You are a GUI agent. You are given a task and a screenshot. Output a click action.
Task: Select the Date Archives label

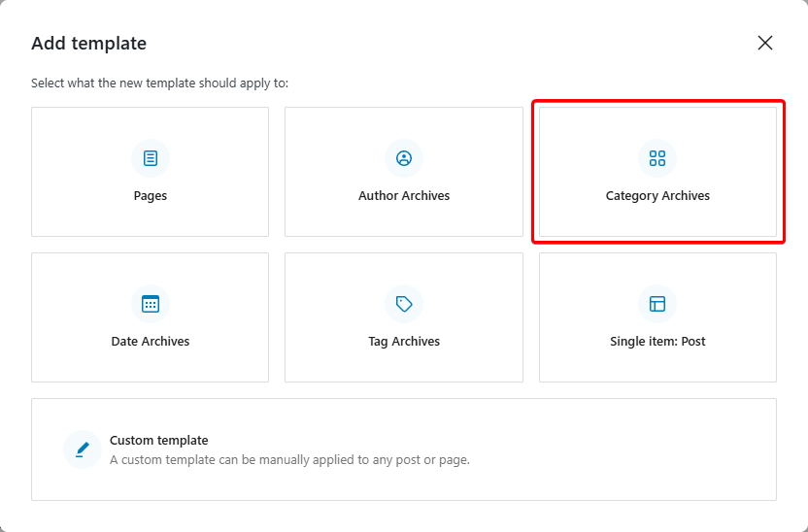(x=151, y=341)
